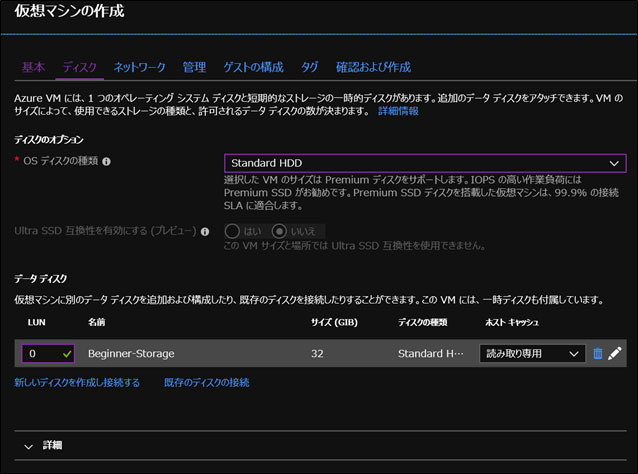Open the ゲストの構成 tab

click(x=253, y=67)
